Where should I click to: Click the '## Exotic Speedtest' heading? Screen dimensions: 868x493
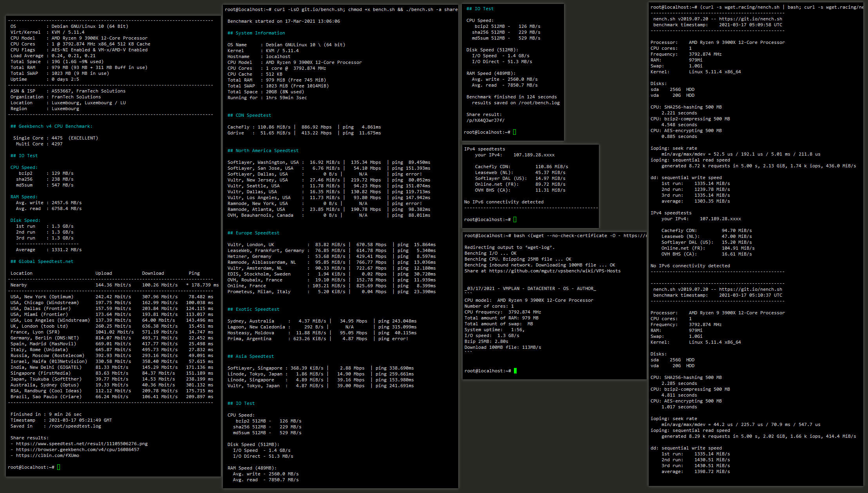pyautogui.click(x=253, y=309)
